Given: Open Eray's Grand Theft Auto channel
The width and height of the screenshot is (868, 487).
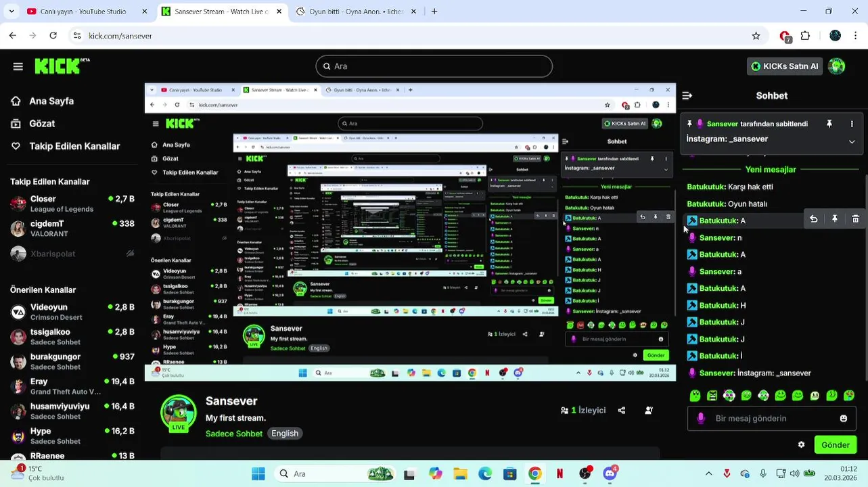Looking at the screenshot, I should click(x=72, y=386).
